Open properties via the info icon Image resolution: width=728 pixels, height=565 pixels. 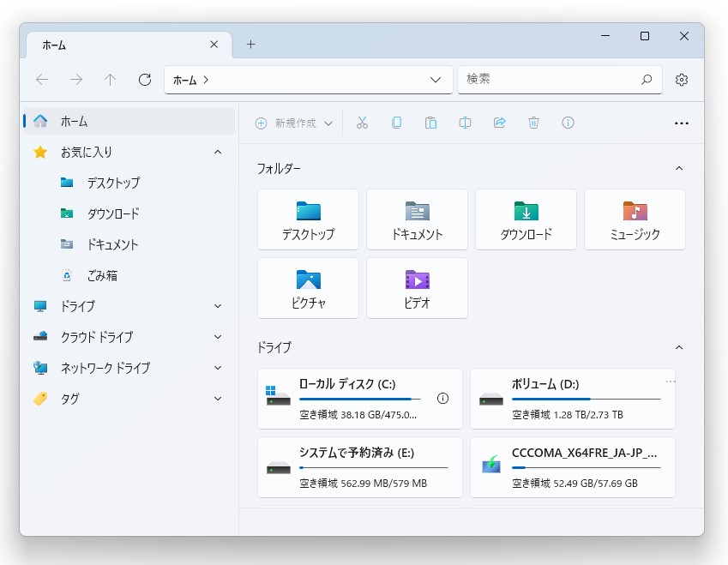[x=568, y=123]
